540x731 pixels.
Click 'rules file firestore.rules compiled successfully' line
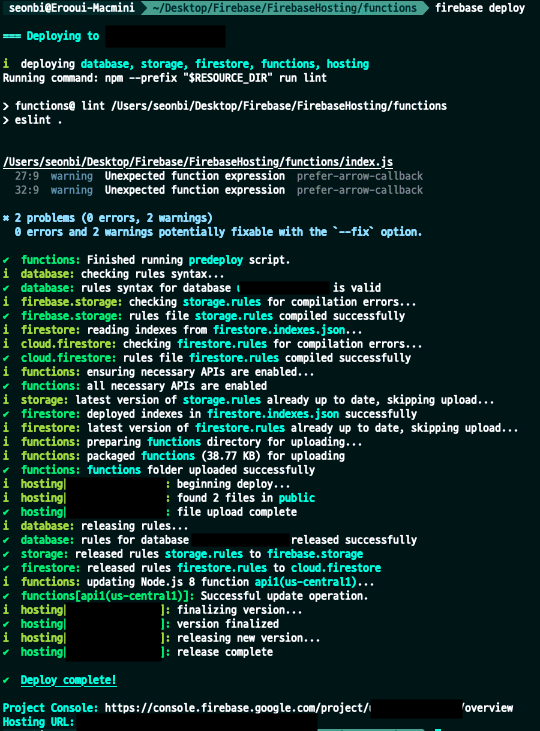tap(207, 358)
